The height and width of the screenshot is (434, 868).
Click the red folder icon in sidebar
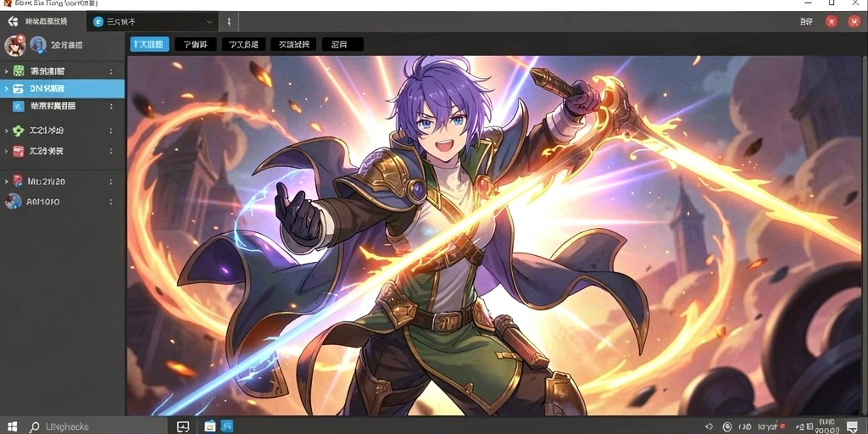[x=19, y=151]
